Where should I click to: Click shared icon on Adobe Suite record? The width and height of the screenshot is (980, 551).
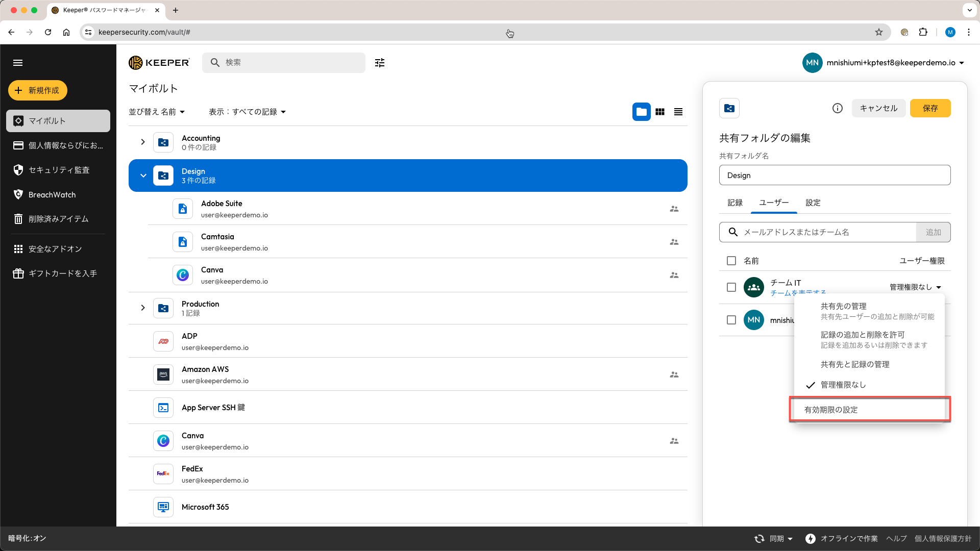[674, 209]
